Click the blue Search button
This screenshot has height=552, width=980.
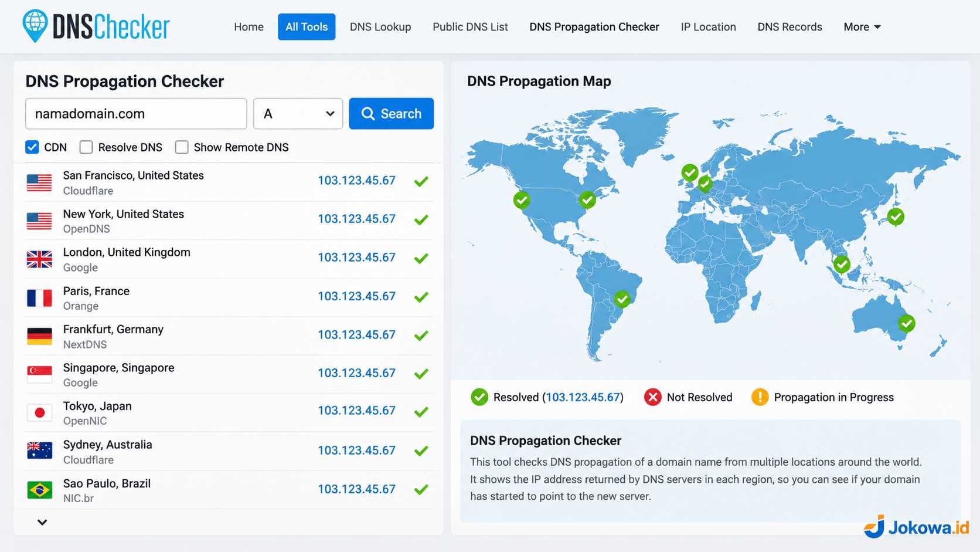[x=391, y=114]
